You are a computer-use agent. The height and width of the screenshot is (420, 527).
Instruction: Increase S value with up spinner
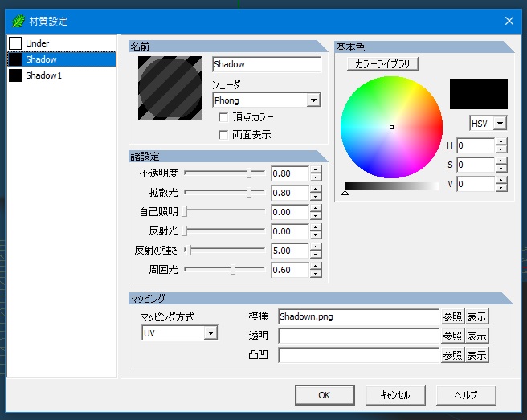click(x=501, y=161)
